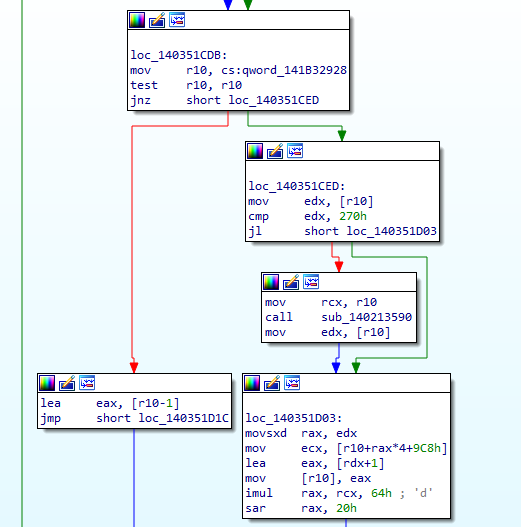Click group icon on loc_140351D03 block
This screenshot has height=527, width=521.
click(x=292, y=383)
